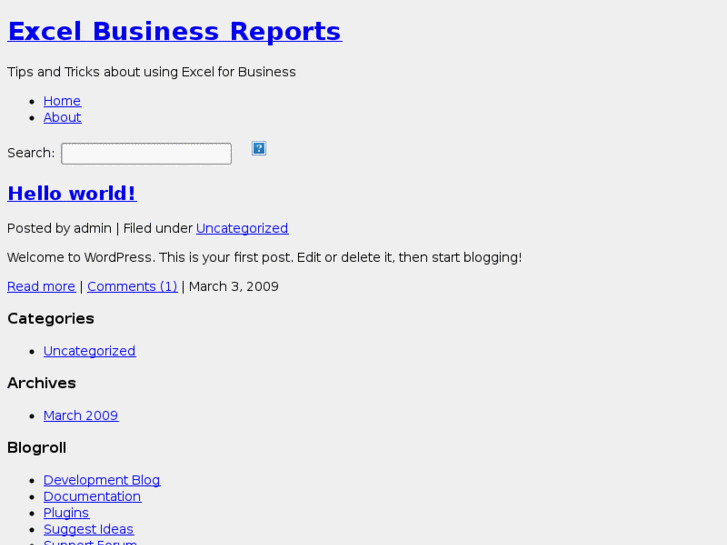Focus the Search text field

[x=147, y=154]
